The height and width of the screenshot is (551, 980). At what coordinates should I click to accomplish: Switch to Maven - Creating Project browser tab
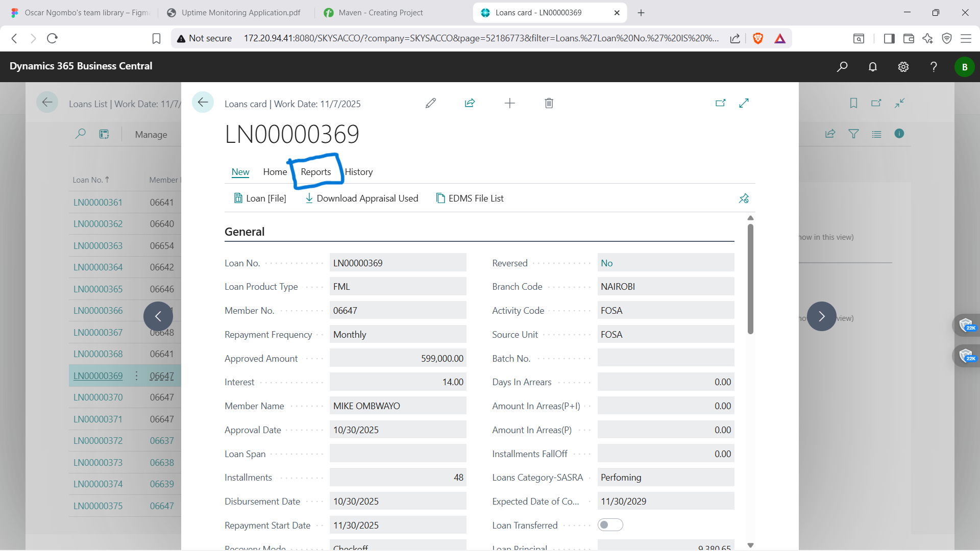coord(380,13)
